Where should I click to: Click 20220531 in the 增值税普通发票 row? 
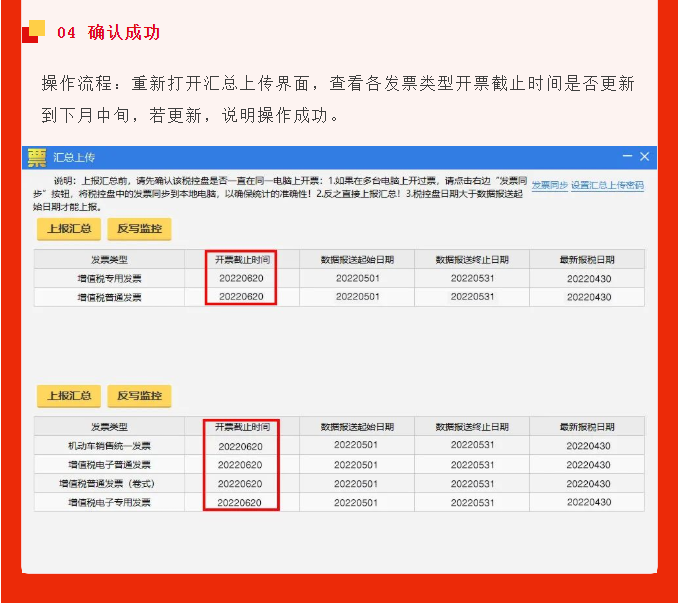pyautogui.click(x=472, y=297)
